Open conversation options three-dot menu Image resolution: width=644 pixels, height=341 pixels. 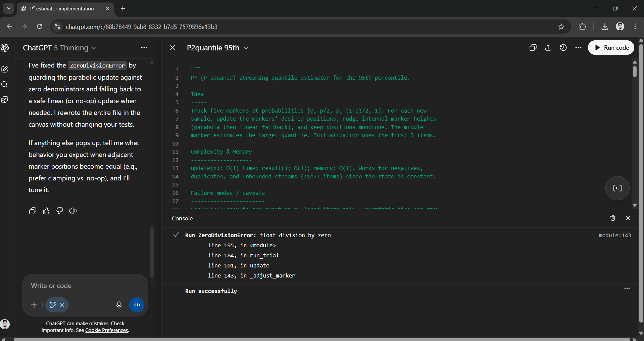coord(144,48)
